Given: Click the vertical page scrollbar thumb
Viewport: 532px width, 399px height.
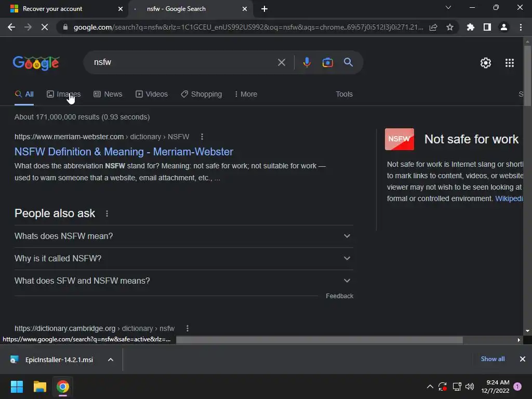Looking at the screenshot, I should click(527, 76).
